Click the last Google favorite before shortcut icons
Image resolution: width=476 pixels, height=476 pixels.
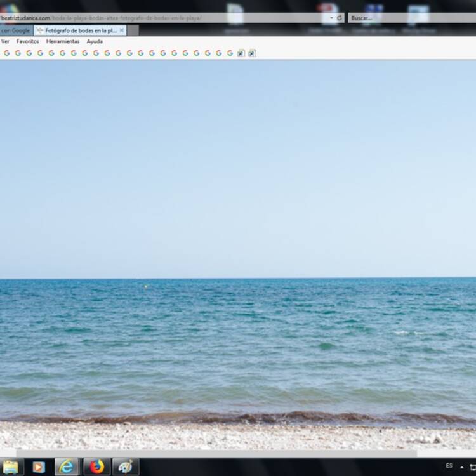230,53
